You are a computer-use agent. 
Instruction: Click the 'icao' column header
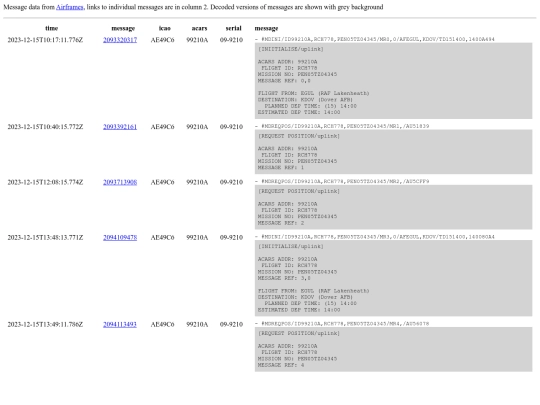(165, 28)
